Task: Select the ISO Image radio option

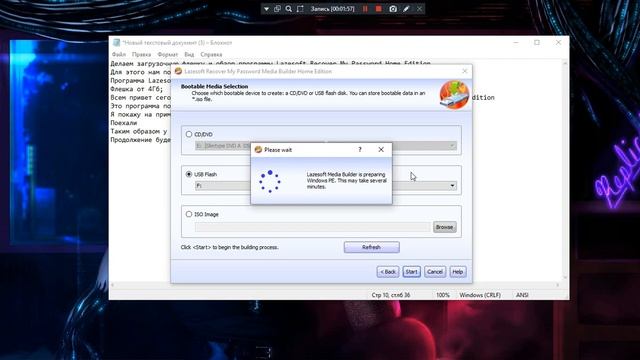Action: (x=189, y=214)
